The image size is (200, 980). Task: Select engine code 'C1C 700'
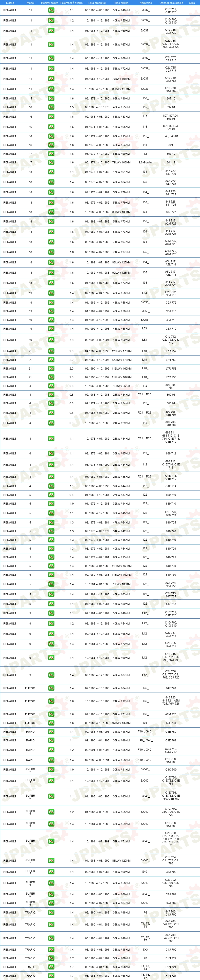171,770
